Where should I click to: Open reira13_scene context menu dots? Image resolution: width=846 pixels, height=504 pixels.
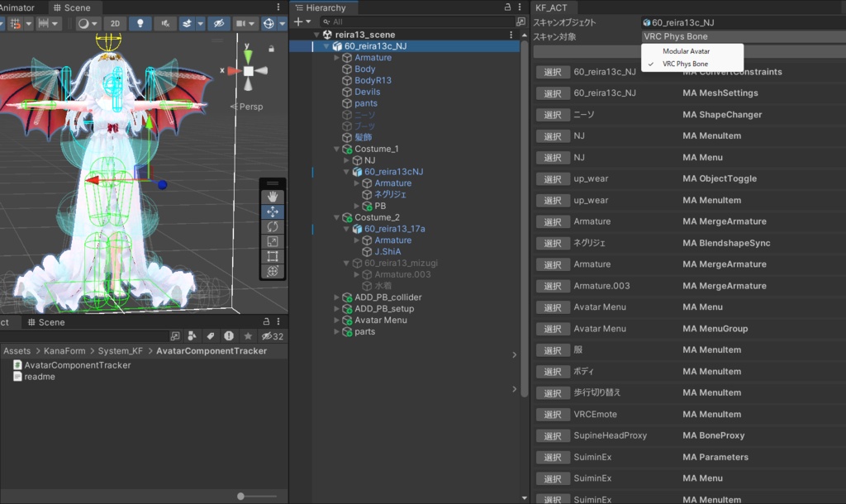pos(511,35)
